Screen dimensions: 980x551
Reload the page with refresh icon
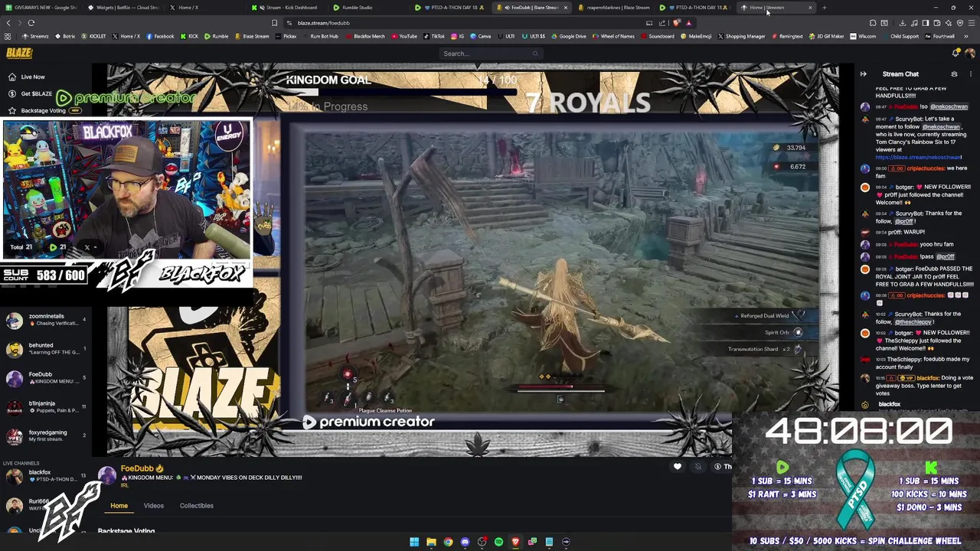coord(31,23)
